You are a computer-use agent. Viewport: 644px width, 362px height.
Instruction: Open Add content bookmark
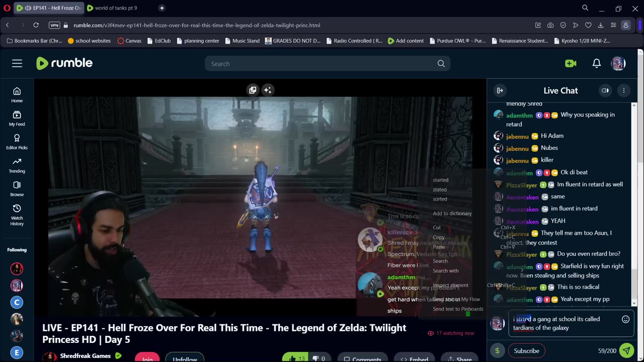(x=406, y=41)
